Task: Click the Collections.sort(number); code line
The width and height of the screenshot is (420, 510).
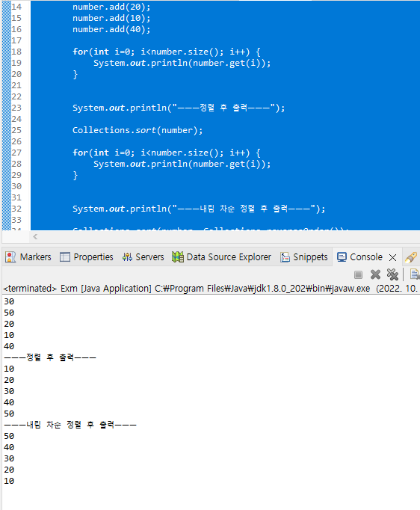Action: tap(138, 130)
